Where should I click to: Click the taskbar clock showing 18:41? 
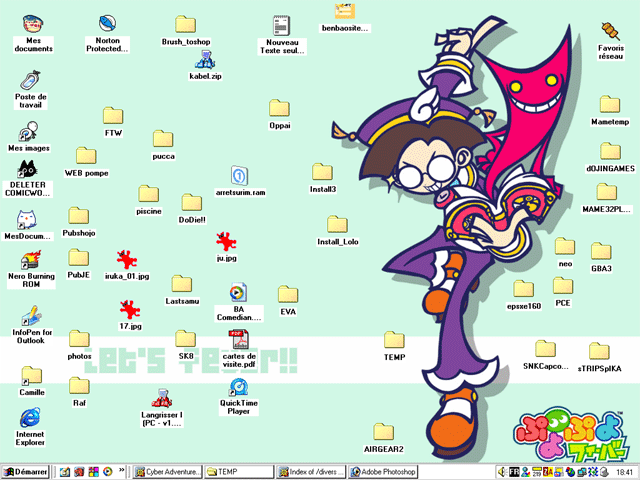624,472
